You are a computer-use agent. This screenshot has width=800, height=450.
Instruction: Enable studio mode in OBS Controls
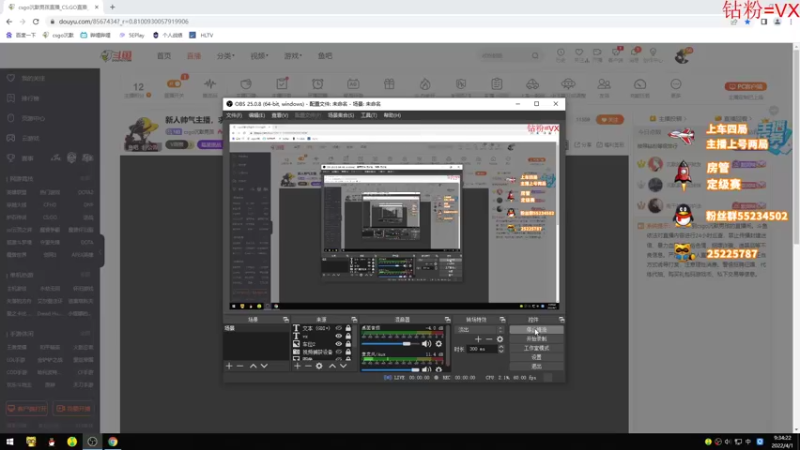[536, 348]
